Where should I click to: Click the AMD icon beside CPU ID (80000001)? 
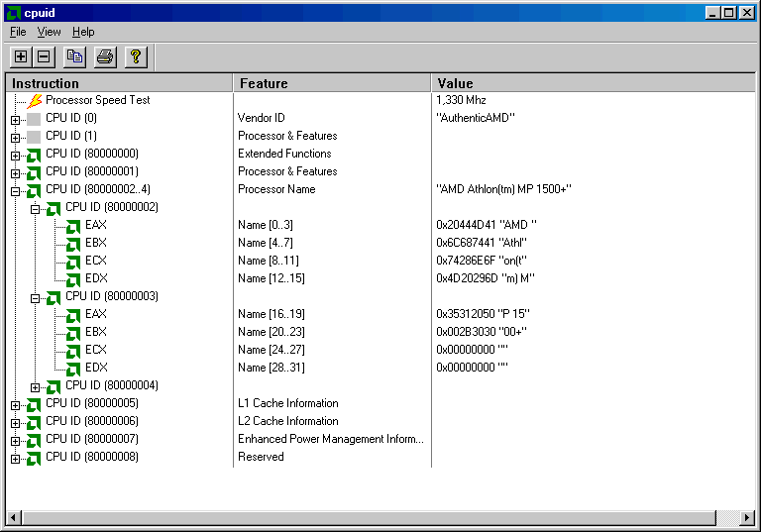34,172
